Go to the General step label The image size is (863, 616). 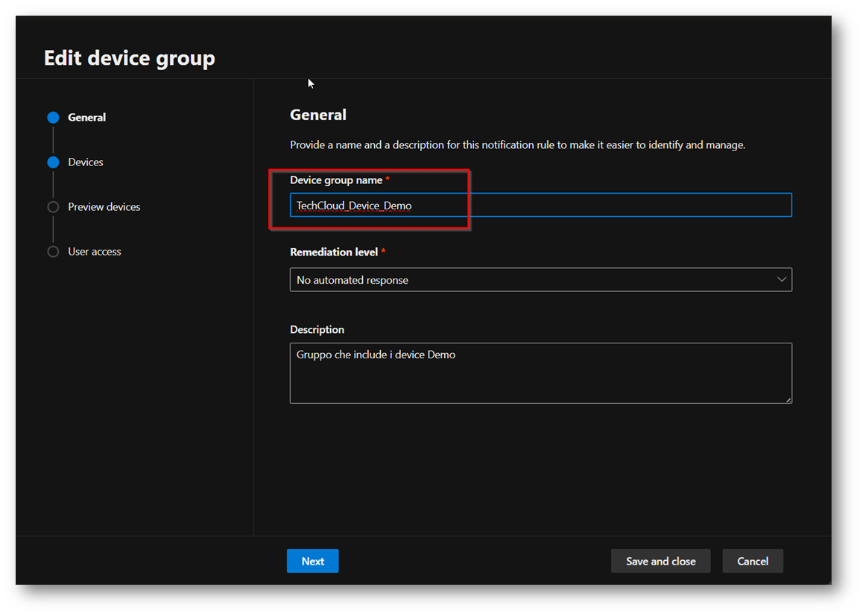click(86, 118)
